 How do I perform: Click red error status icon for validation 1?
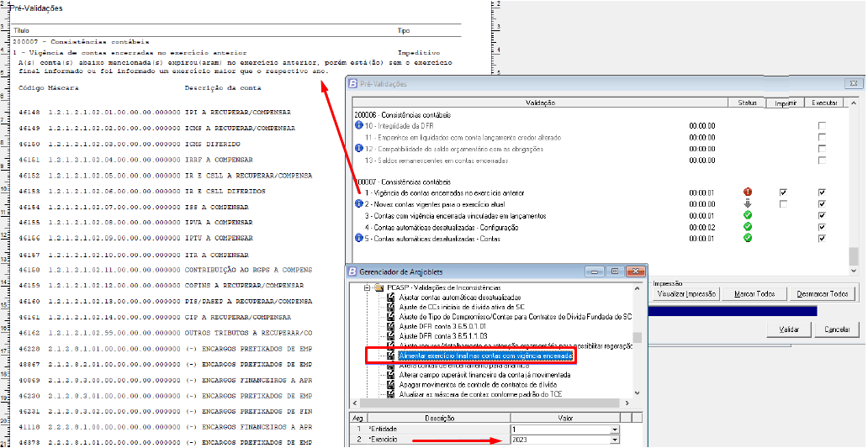pyautogui.click(x=747, y=192)
